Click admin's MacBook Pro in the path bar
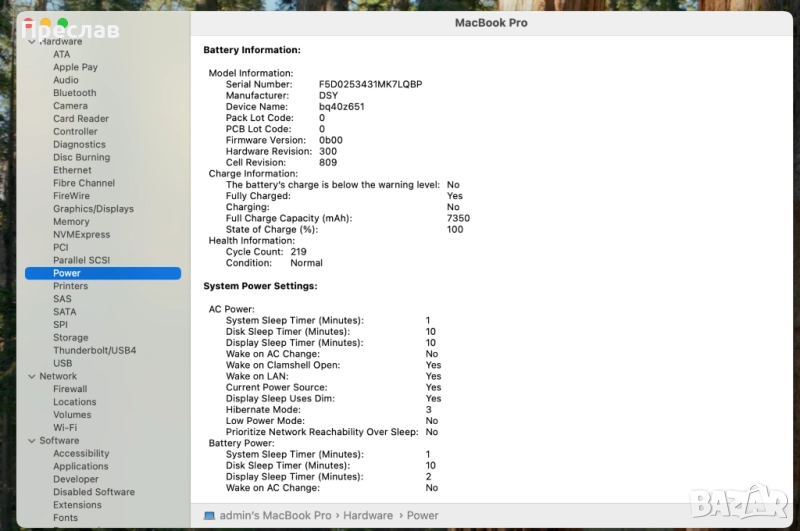The height and width of the screenshot is (531, 800). (x=275, y=515)
